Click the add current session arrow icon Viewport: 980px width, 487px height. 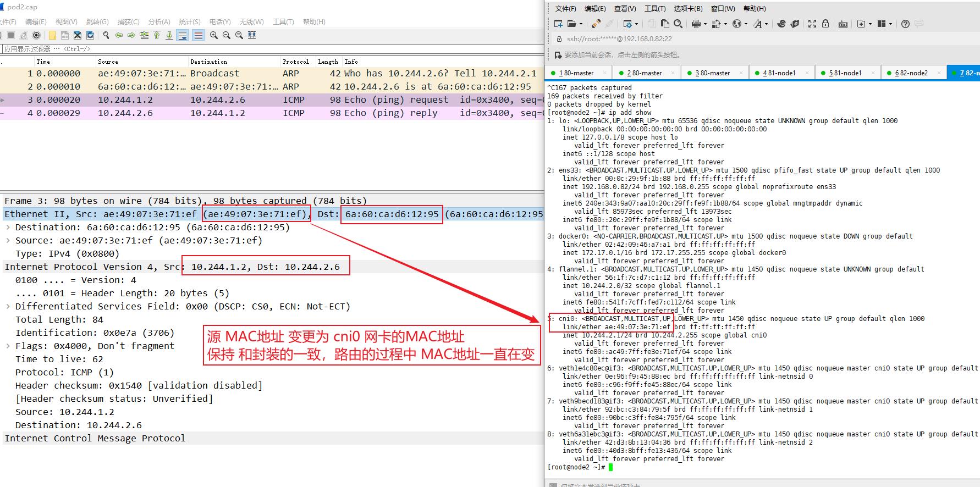(559, 55)
